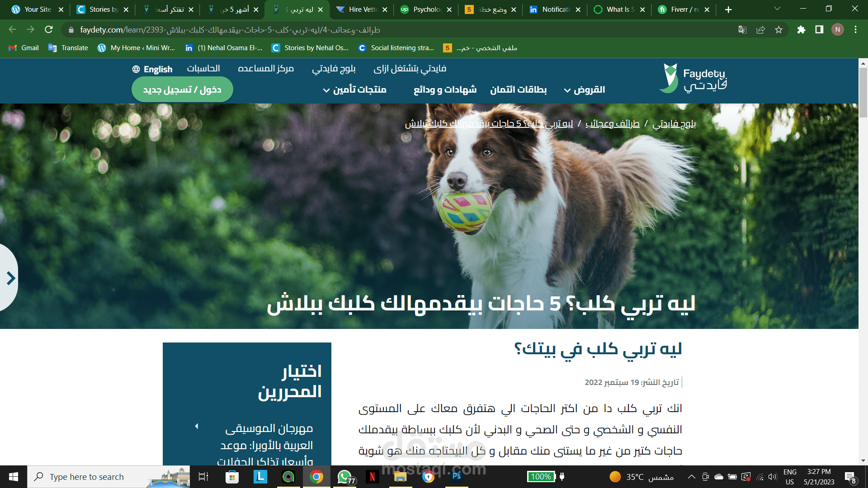Image resolution: width=868 pixels, height=488 pixels.
Task: Click دخول / تسجيل جديد button
Action: (182, 89)
